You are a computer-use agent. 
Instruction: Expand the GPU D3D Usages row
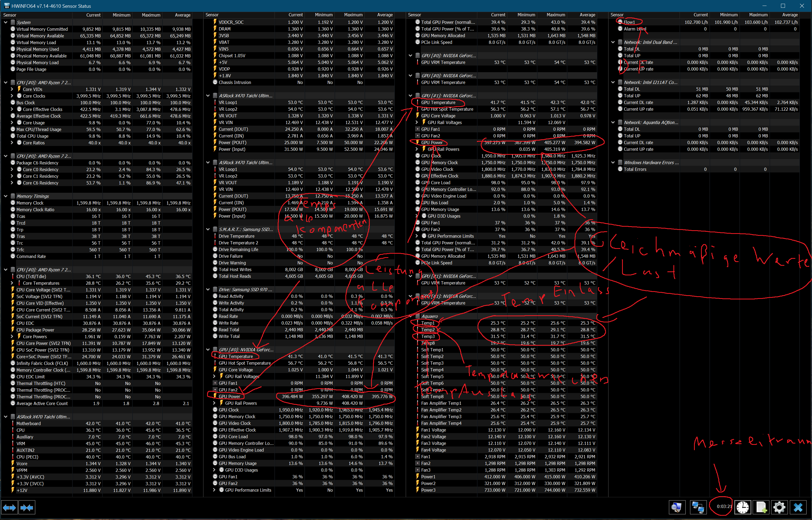tap(214, 470)
